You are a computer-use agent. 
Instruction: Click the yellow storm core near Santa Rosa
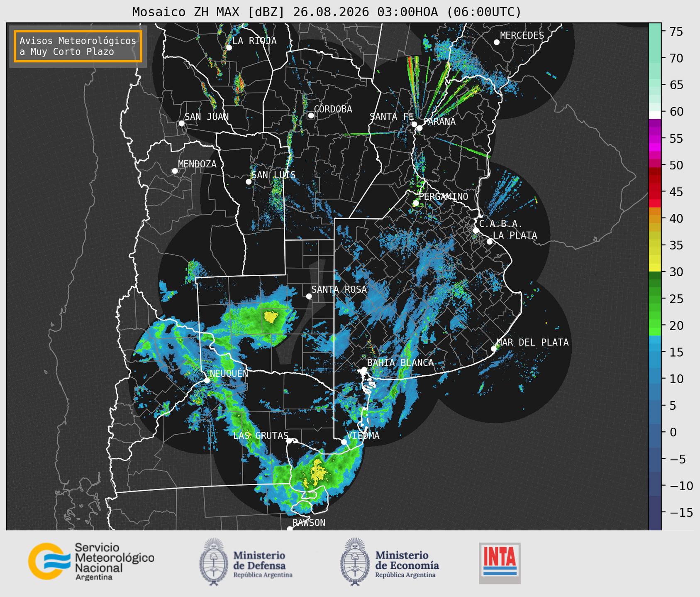pyautogui.click(x=271, y=318)
